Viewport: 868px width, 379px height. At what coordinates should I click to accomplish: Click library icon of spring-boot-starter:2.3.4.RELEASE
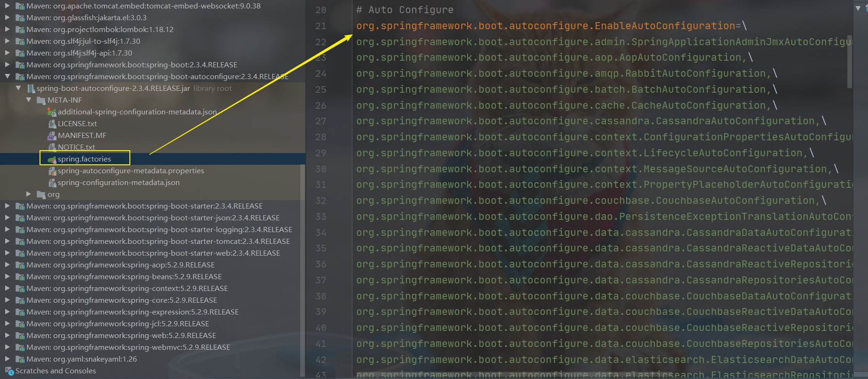coord(20,206)
